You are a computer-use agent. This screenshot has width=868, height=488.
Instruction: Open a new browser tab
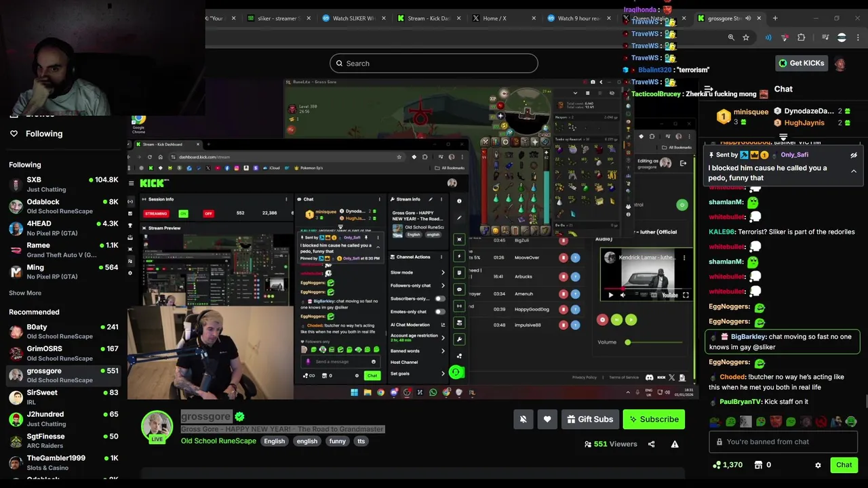775,18
